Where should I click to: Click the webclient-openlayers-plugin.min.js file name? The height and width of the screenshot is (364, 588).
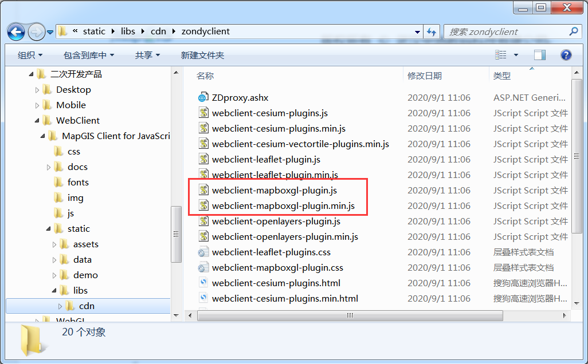coord(285,237)
